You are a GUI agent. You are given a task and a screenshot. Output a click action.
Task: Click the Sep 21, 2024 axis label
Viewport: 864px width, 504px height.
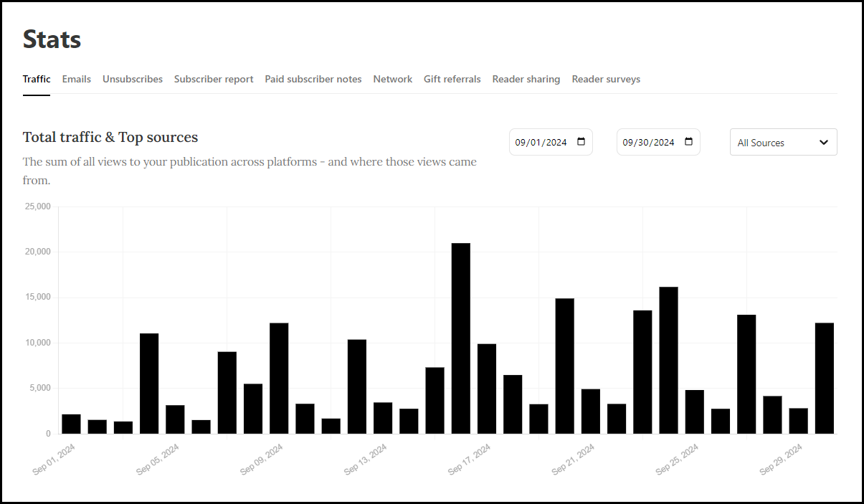pos(574,459)
